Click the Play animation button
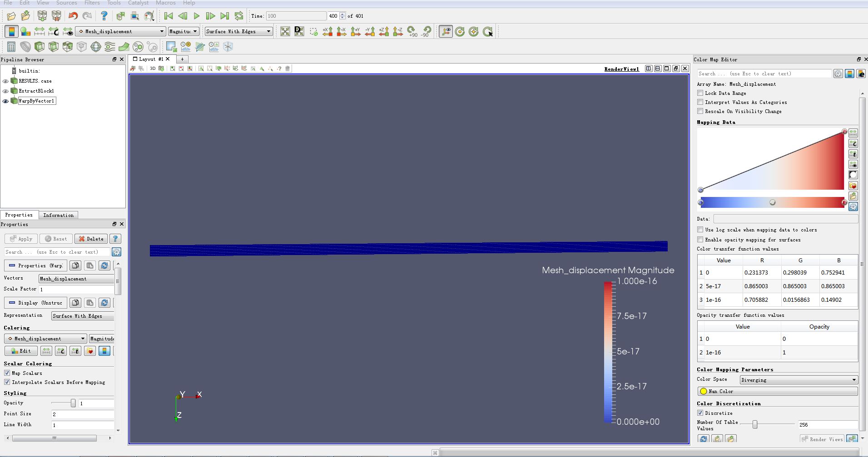The width and height of the screenshot is (868, 457). (x=197, y=16)
